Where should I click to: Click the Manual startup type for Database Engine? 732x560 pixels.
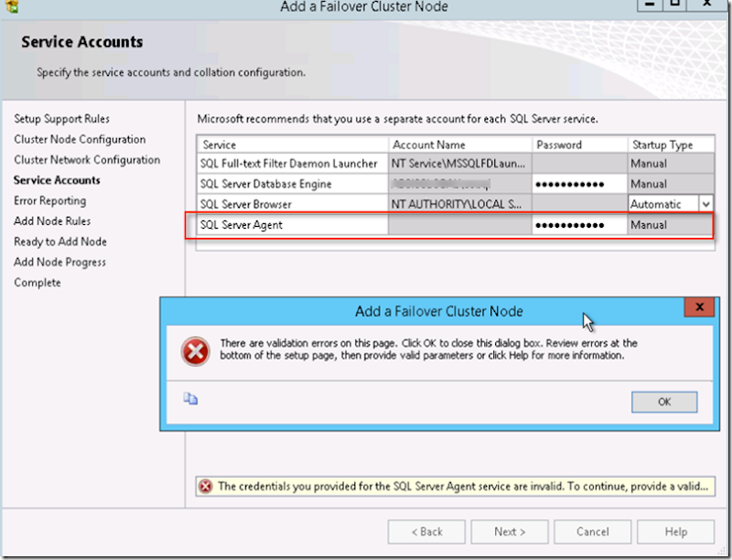click(671, 184)
